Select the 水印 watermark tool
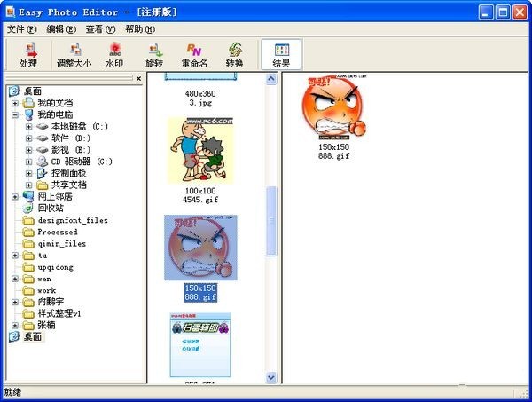Screen dimensions: 532x402 pyautogui.click(x=114, y=55)
